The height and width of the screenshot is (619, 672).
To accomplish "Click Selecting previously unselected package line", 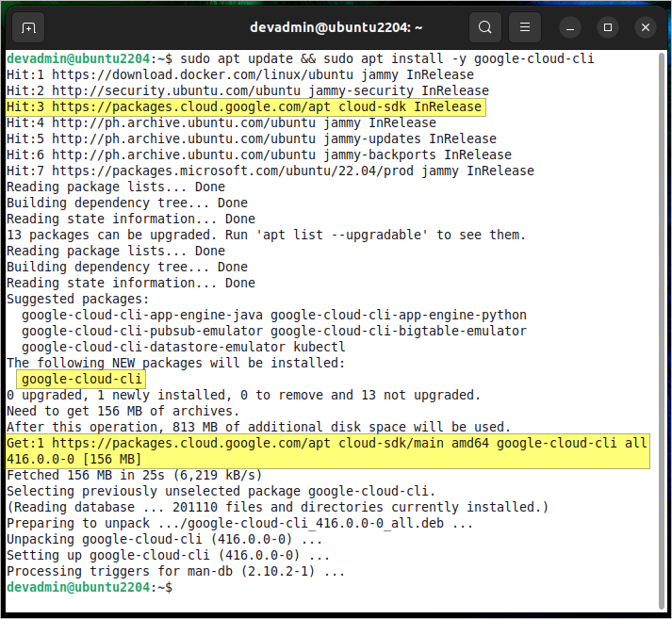I will pos(221,492).
